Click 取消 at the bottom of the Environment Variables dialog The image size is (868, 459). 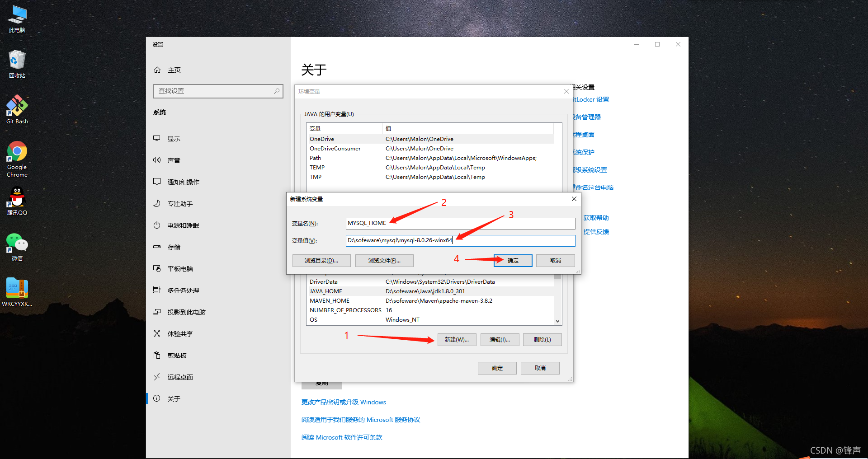540,368
